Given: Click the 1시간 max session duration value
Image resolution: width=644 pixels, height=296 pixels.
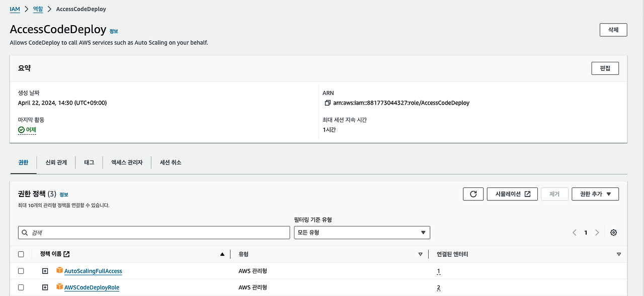Looking at the screenshot, I should (x=329, y=130).
